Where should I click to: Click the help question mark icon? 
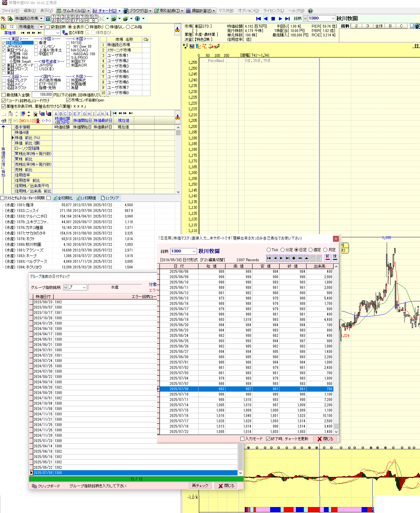pyautogui.click(x=310, y=11)
